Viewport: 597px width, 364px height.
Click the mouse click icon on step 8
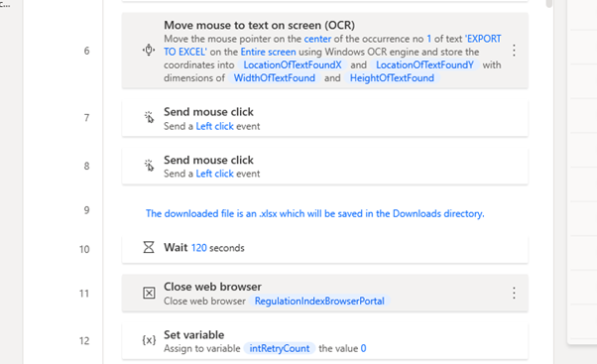click(x=149, y=166)
